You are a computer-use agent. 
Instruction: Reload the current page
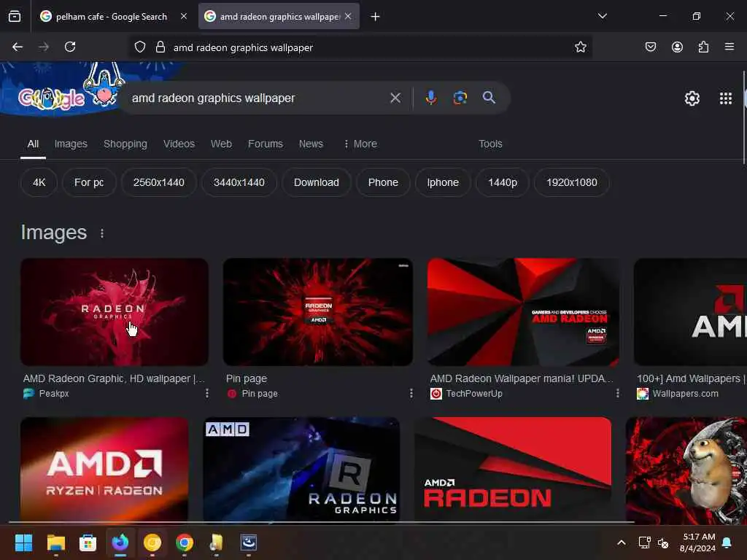click(70, 47)
